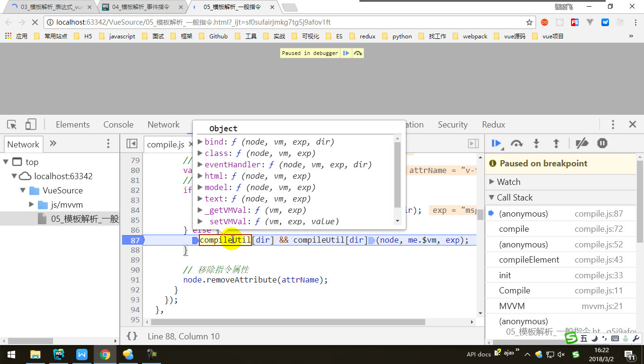Select element inspector tool in DevTools
The width and height of the screenshot is (644, 364).
pyautogui.click(x=12, y=125)
